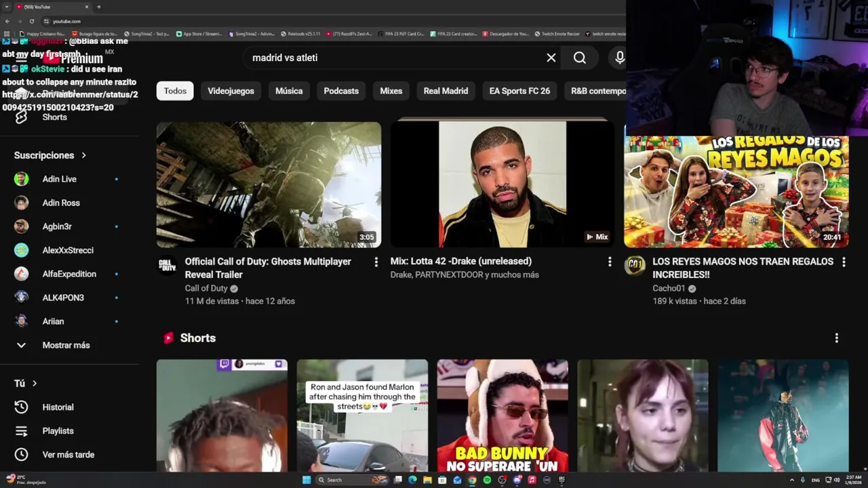Open options menu for Reyes Magos video

point(844,262)
